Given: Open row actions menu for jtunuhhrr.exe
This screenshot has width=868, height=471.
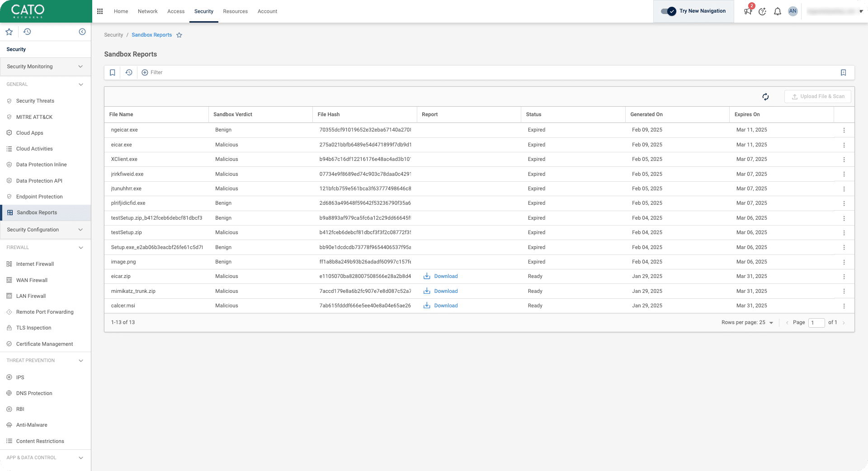Looking at the screenshot, I should 844,189.
